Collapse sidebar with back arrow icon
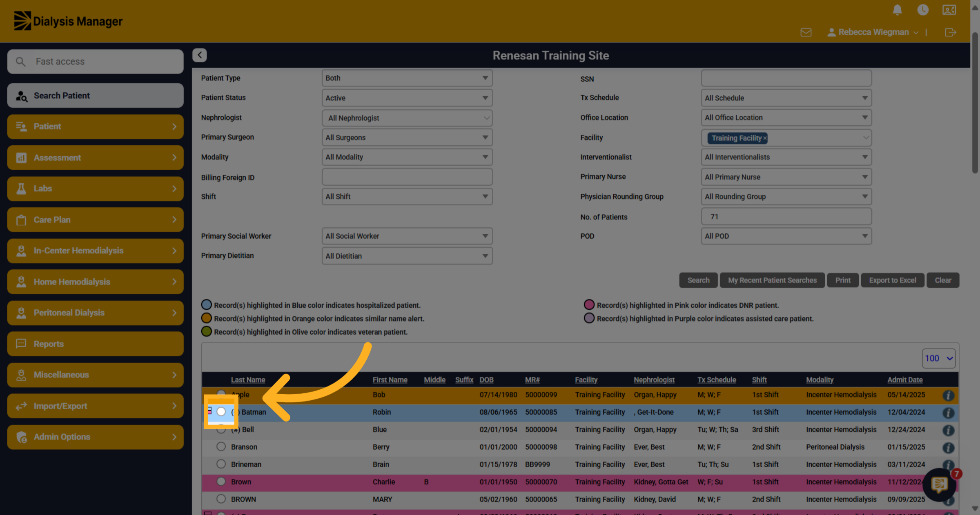The height and width of the screenshot is (515, 980). click(200, 55)
